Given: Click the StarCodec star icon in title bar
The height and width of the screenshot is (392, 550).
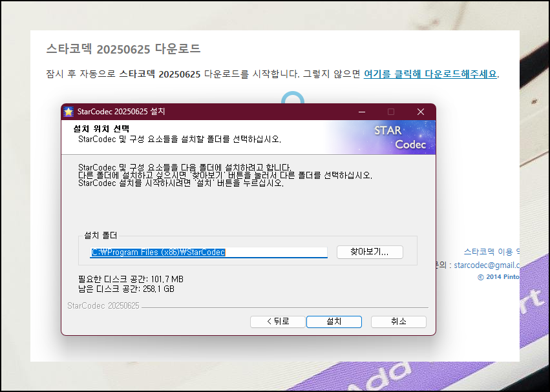Looking at the screenshot, I should click(x=69, y=112).
